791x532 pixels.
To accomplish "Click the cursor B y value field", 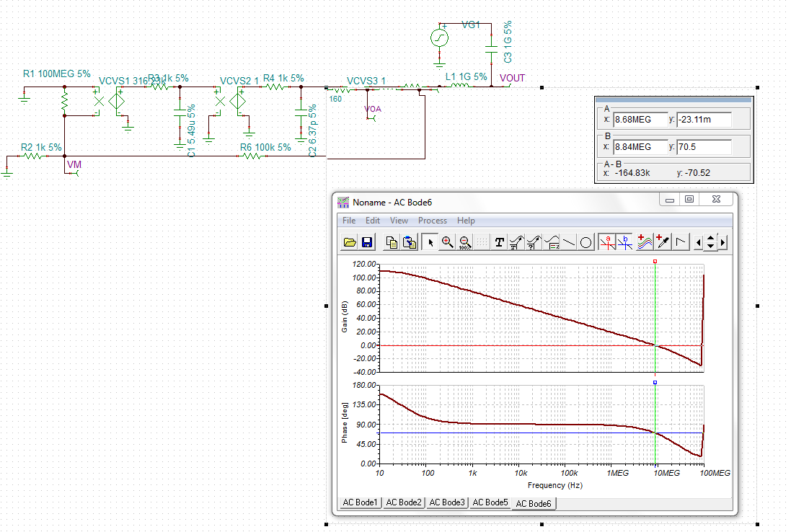I will pyautogui.click(x=704, y=147).
